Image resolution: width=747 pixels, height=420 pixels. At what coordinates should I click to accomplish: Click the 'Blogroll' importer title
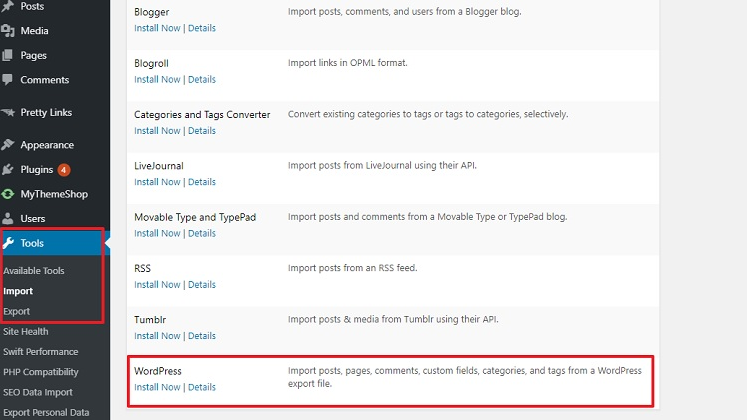(x=151, y=63)
